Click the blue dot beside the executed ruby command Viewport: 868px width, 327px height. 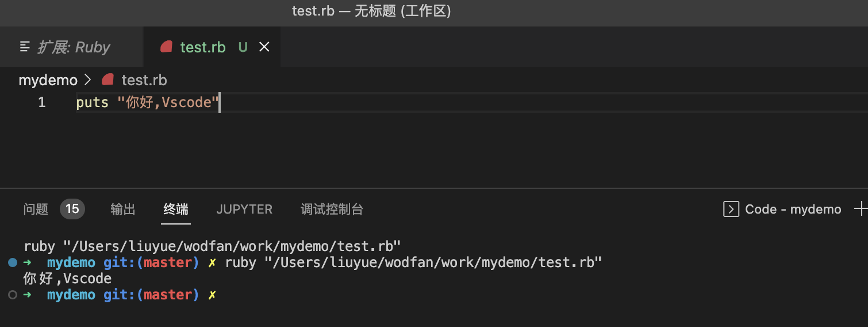point(13,263)
